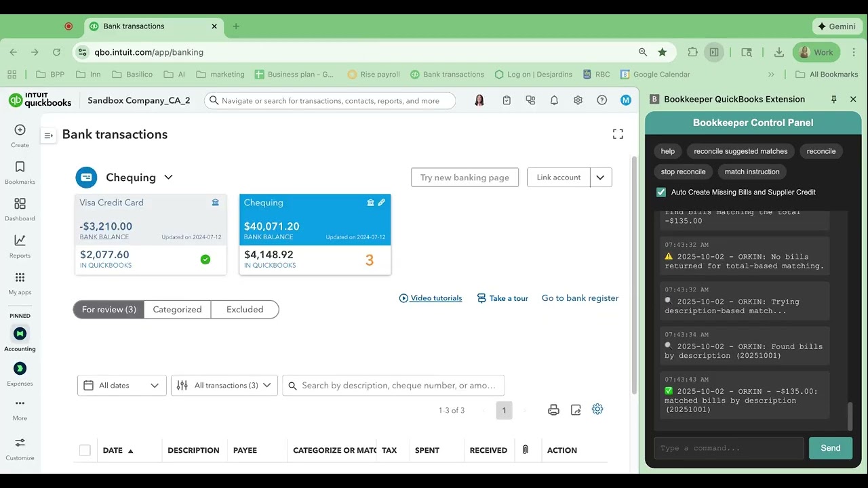Screen dimensions: 868x488
Task: Open My apps in the sidebar
Action: pyautogui.click(x=20, y=283)
